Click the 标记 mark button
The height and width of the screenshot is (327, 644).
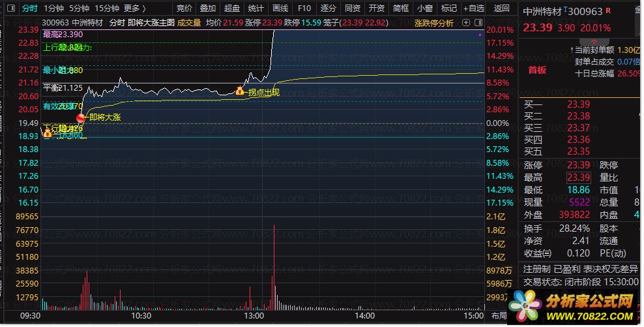click(449, 8)
